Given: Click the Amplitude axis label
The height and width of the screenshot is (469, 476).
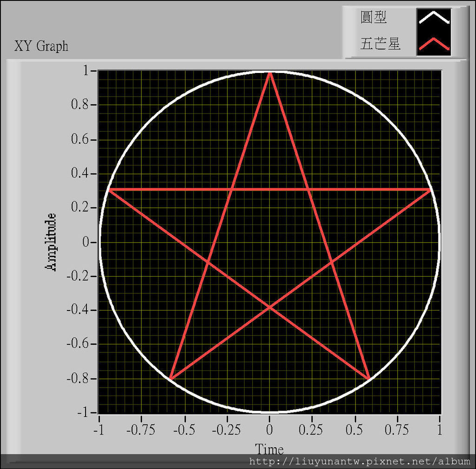Looking at the screenshot, I should 50,242.
